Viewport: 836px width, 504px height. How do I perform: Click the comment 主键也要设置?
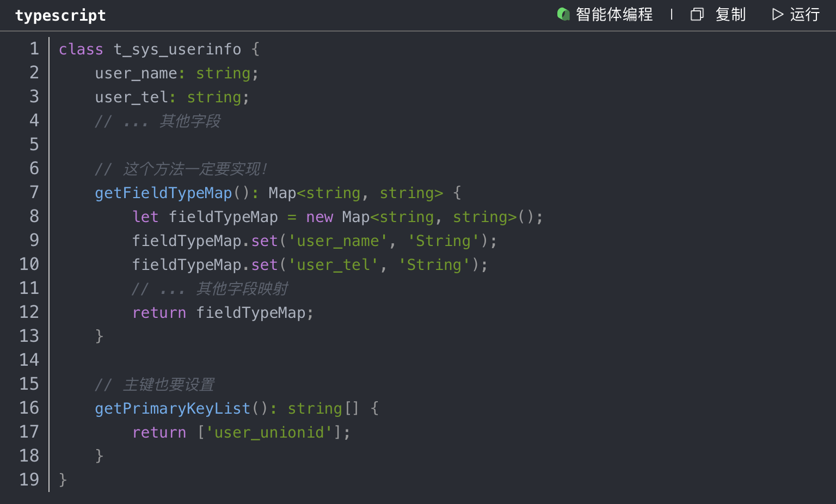pyautogui.click(x=168, y=384)
